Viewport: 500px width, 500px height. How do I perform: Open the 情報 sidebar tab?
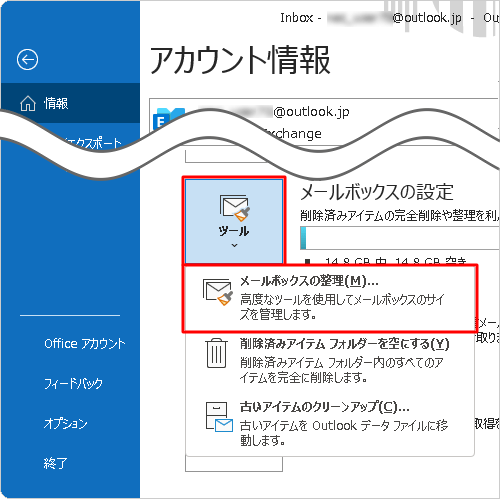[x=70, y=103]
